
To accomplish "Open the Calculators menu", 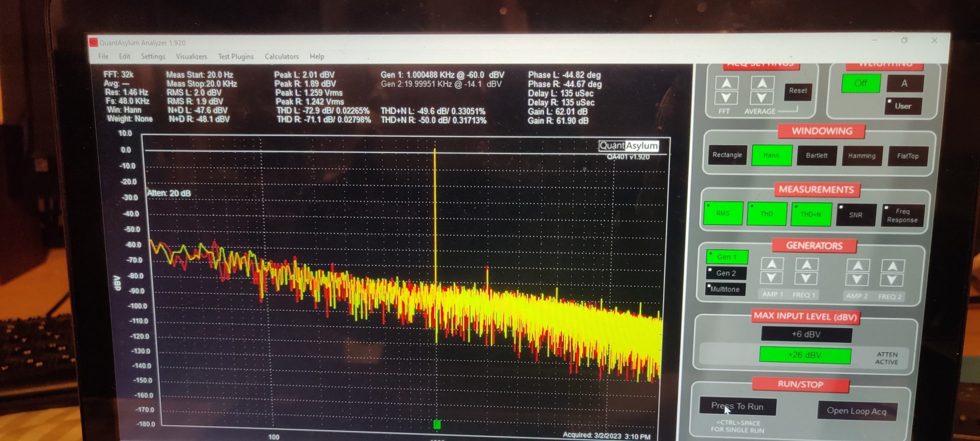I will (x=282, y=56).
